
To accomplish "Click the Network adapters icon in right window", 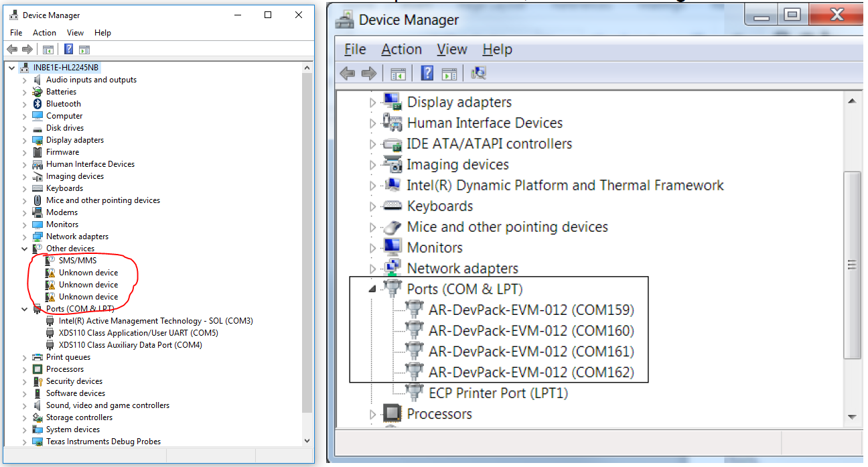I will coord(392,267).
